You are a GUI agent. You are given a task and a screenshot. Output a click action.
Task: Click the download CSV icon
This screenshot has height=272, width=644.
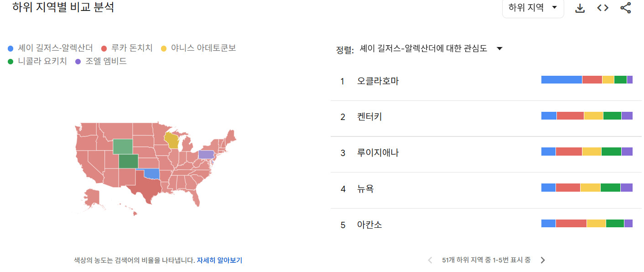[x=580, y=8]
